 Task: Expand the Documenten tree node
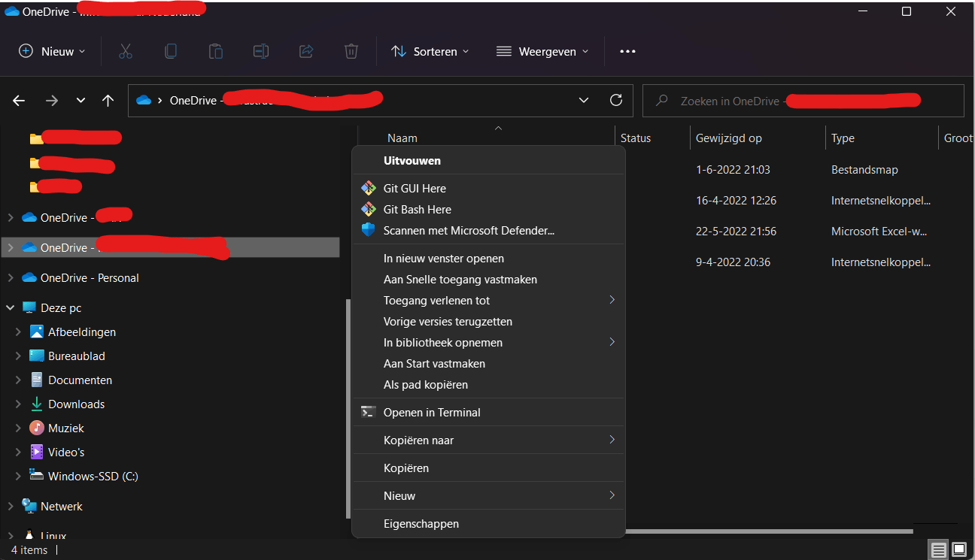18,380
